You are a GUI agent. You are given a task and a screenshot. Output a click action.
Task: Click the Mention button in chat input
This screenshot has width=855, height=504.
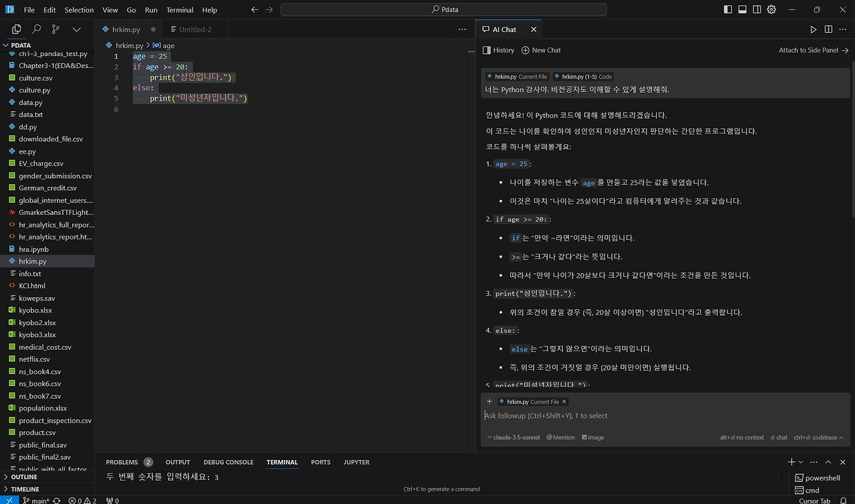(x=560, y=438)
